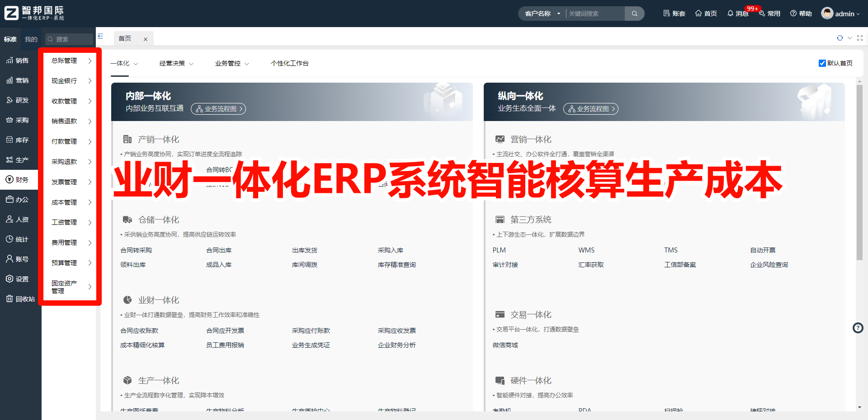Open 账套 from the top bar
The width and height of the screenshot is (868, 420).
(674, 14)
